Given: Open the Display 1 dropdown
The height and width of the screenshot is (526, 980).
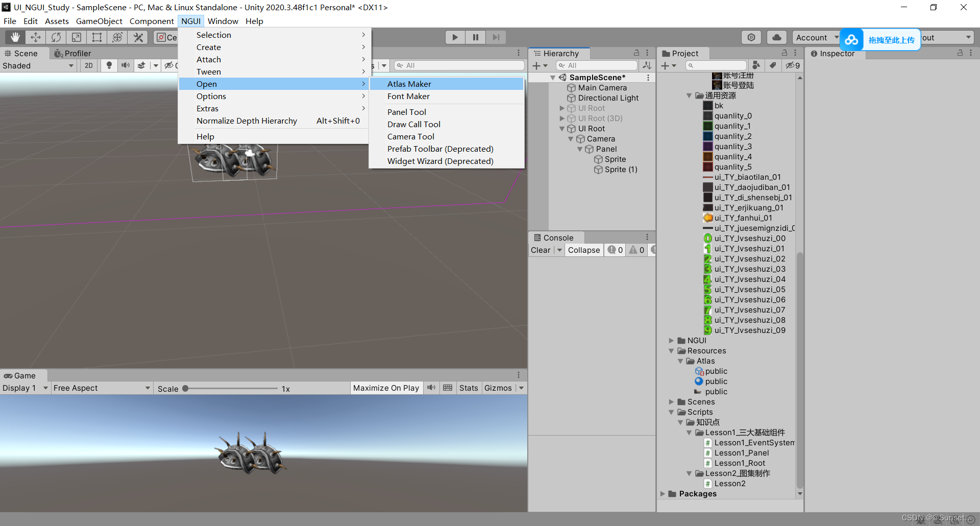Looking at the screenshot, I should pos(24,388).
